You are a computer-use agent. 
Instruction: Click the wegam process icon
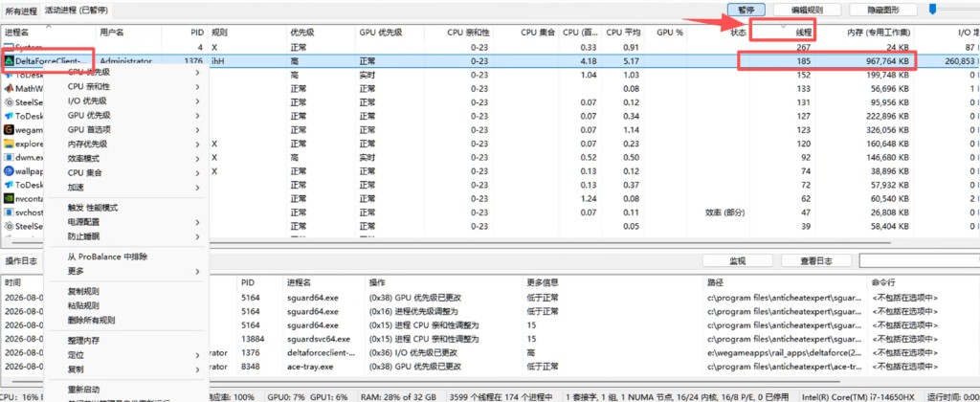click(x=10, y=129)
